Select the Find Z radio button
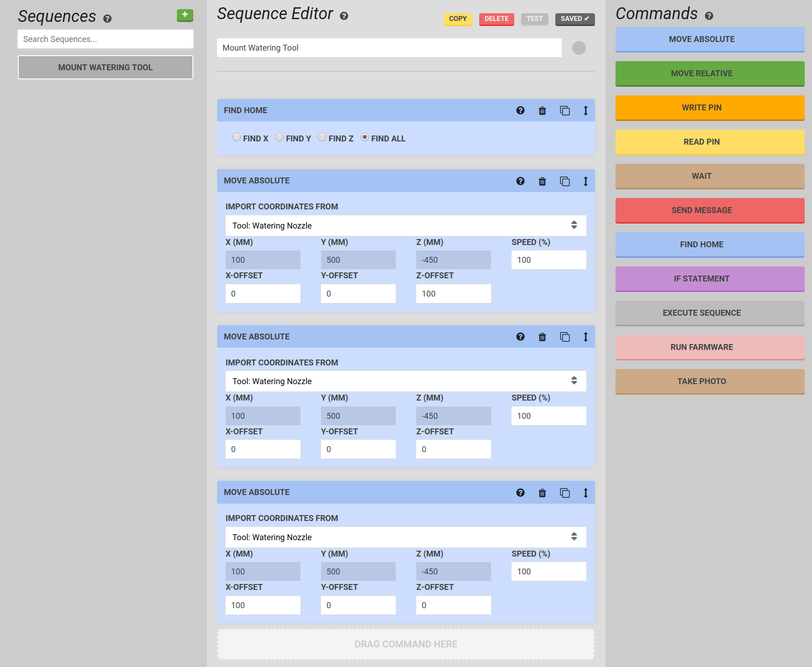The height and width of the screenshot is (667, 812). point(322,137)
